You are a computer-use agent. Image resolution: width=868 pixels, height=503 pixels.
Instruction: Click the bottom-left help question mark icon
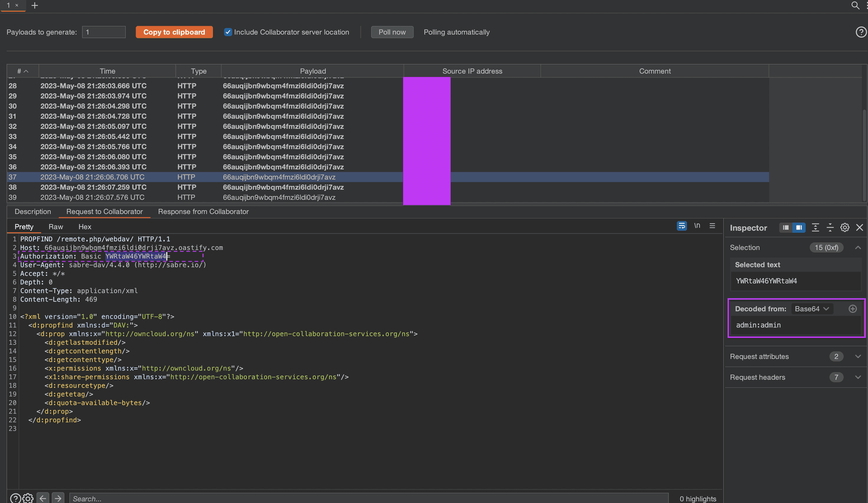point(15,498)
